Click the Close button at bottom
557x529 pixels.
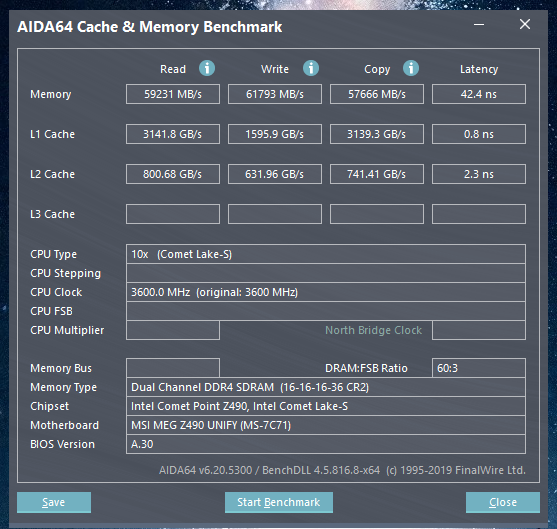(x=503, y=502)
